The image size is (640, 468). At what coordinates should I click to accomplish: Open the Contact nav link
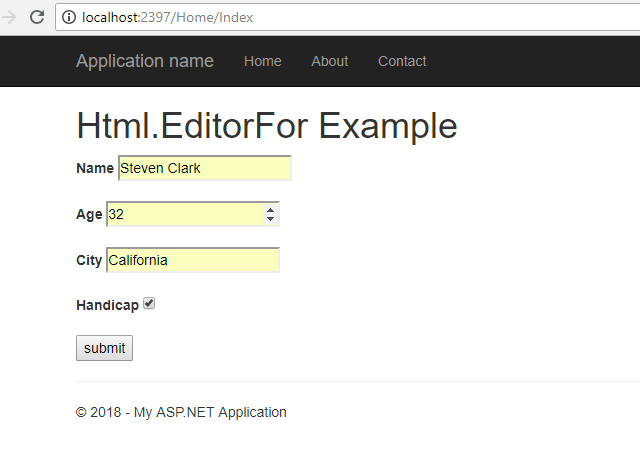[x=402, y=61]
